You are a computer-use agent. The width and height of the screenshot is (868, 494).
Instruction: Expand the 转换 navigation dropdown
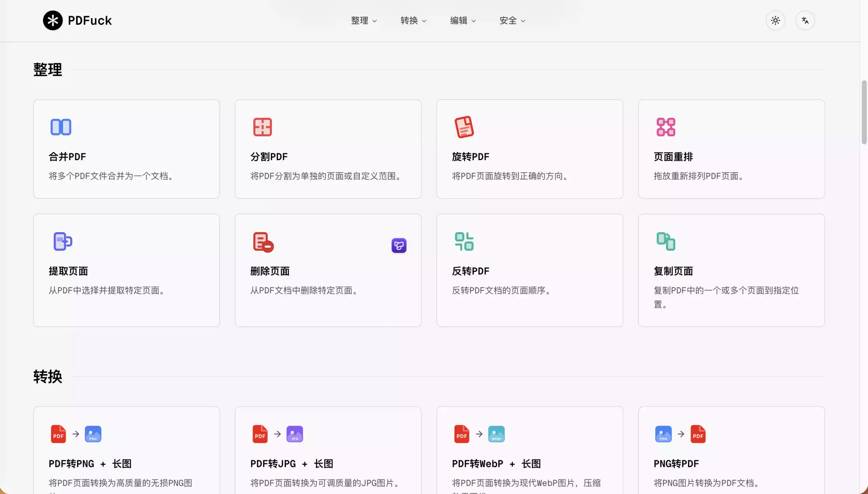click(x=413, y=20)
